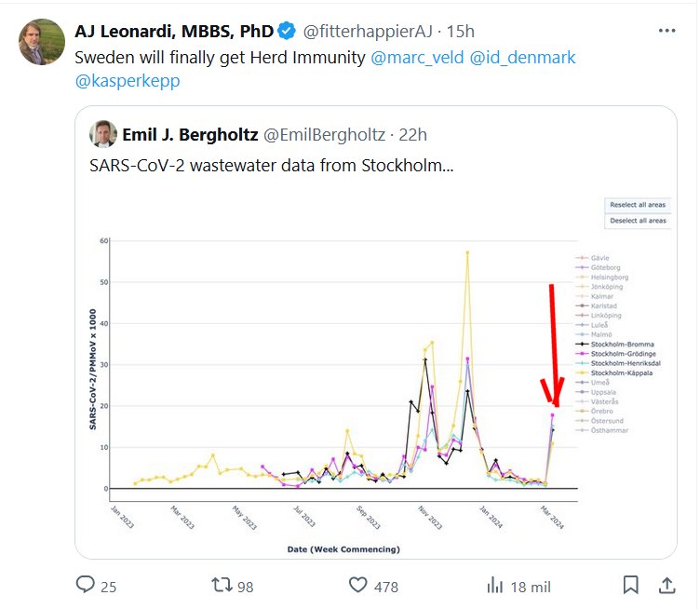The image size is (700, 609).
Task: View tweet analytics bar chart icon
Action: 495,586
